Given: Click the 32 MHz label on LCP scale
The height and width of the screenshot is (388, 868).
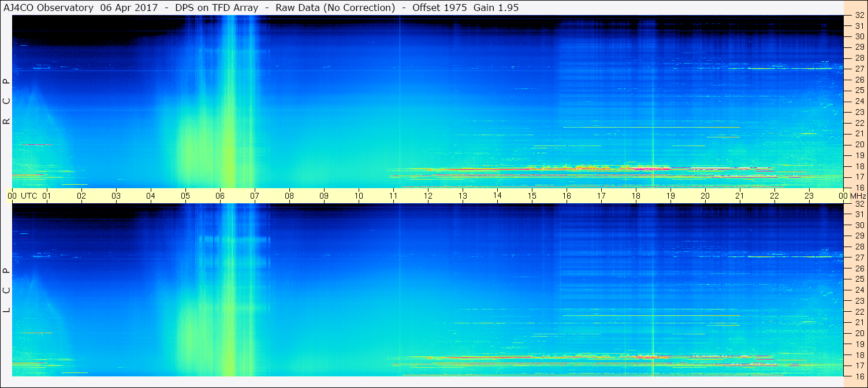Looking at the screenshot, I should (859, 203).
